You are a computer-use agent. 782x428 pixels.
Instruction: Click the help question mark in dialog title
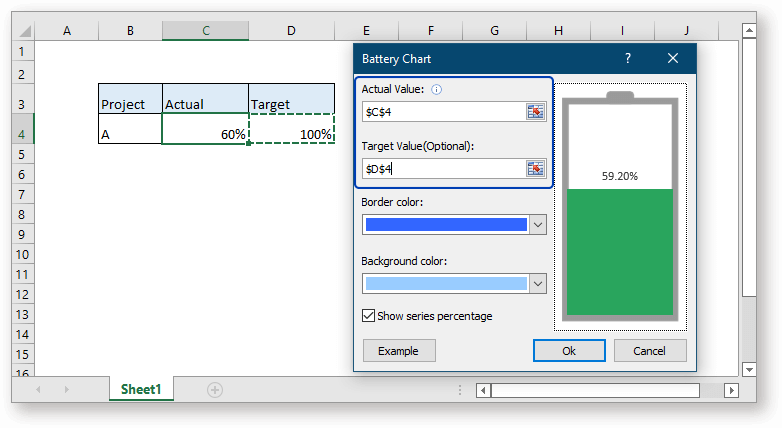(x=627, y=59)
